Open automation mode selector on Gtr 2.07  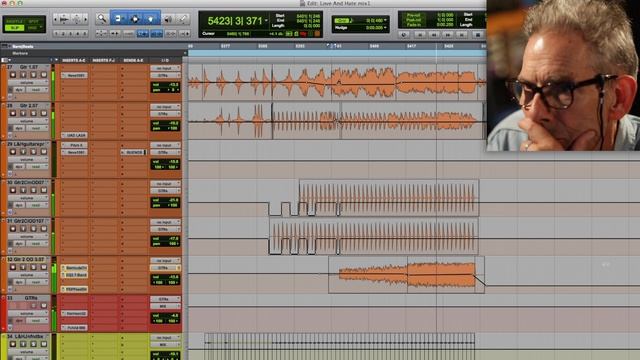36,128
